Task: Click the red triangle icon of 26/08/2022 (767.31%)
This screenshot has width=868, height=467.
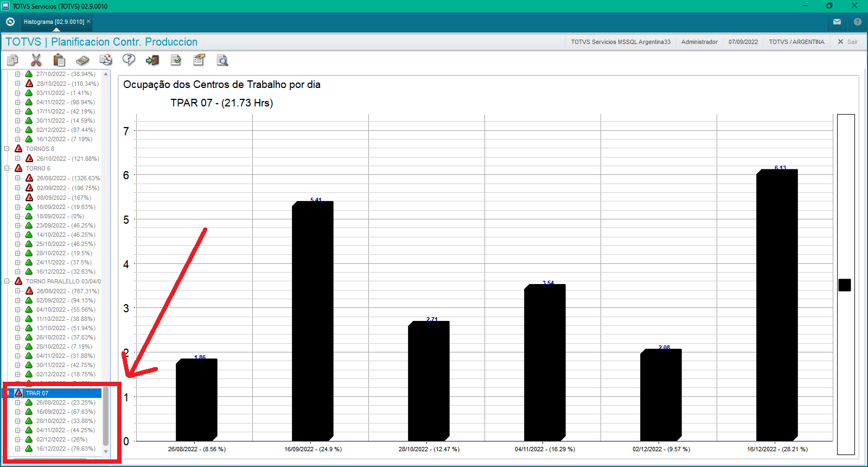Action: (29, 291)
